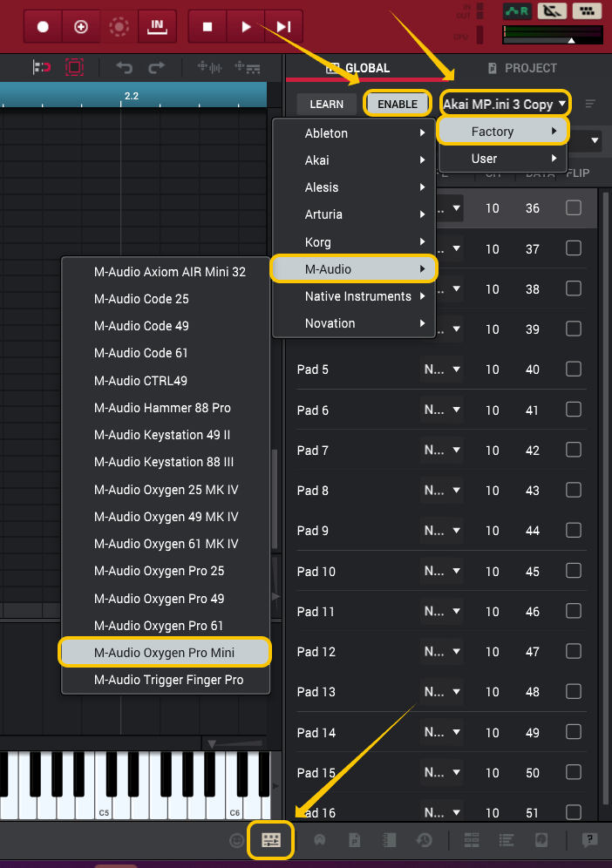Click the notebook icon in bottom bar
This screenshot has width=612, height=868.
click(x=390, y=840)
